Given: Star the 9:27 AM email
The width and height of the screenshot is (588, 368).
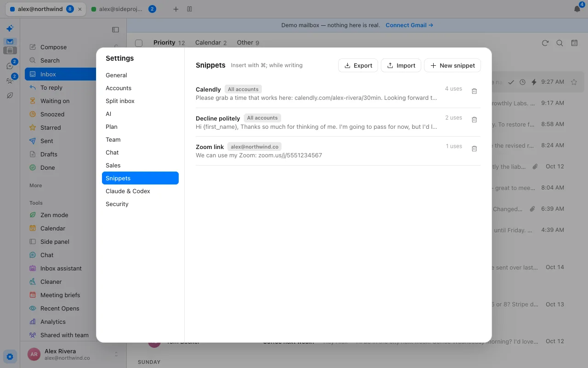Looking at the screenshot, I should pos(574,82).
